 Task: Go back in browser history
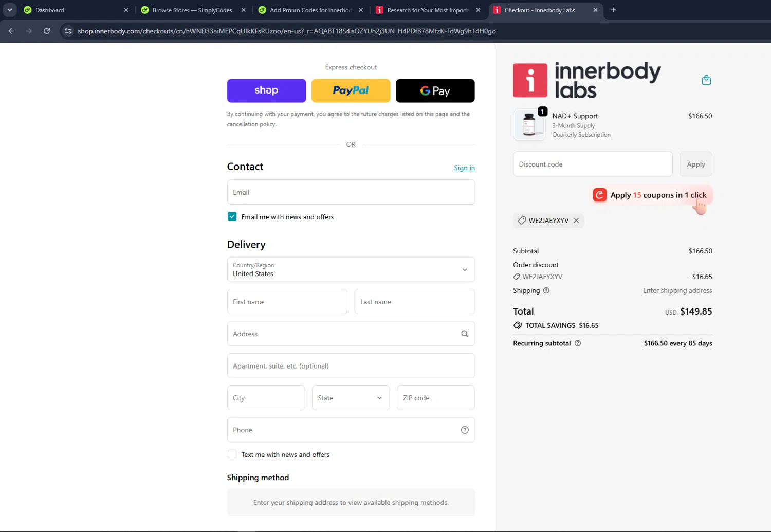coord(11,31)
